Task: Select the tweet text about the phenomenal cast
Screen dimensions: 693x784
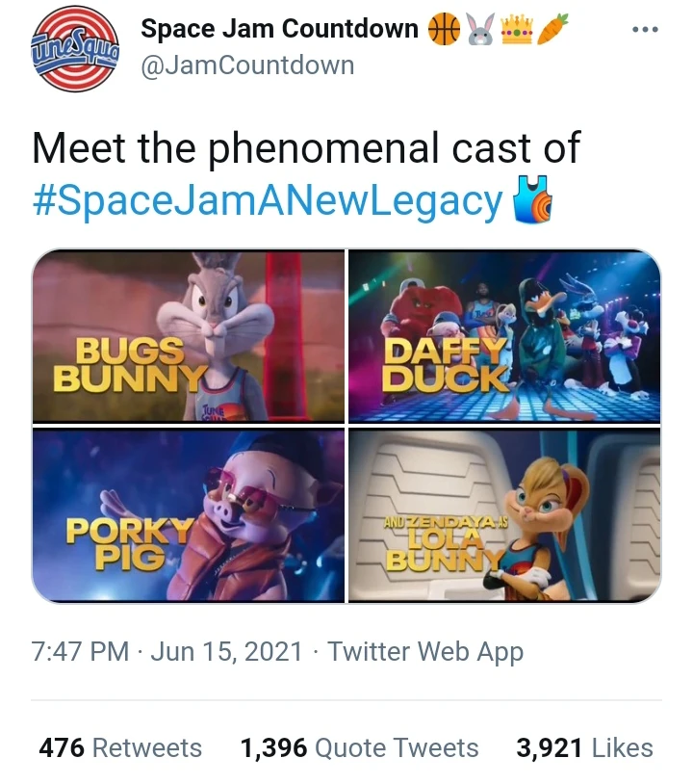Action: click(x=289, y=149)
